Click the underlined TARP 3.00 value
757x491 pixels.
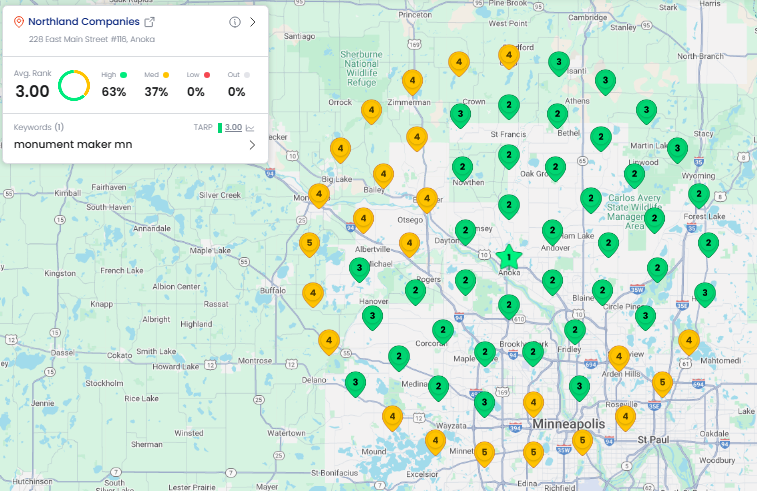coord(233,128)
